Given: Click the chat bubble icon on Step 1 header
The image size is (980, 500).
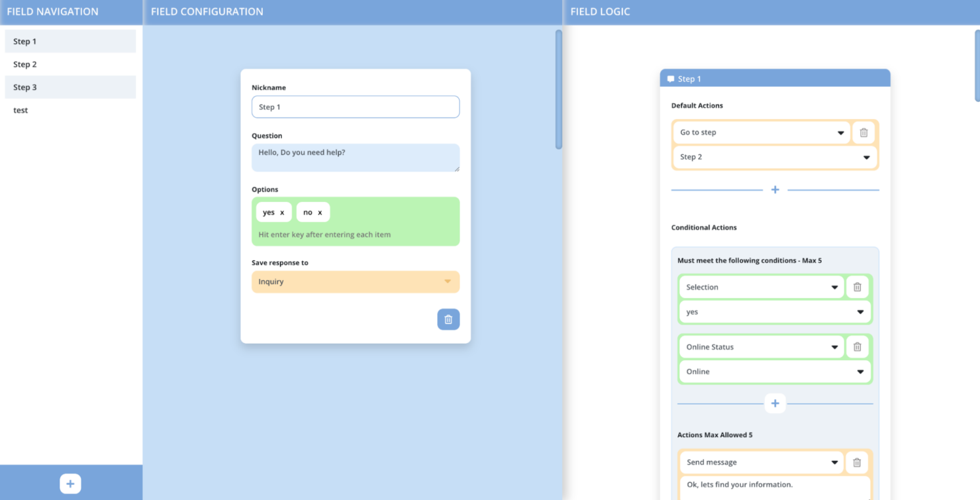Looking at the screenshot, I should coord(671,78).
